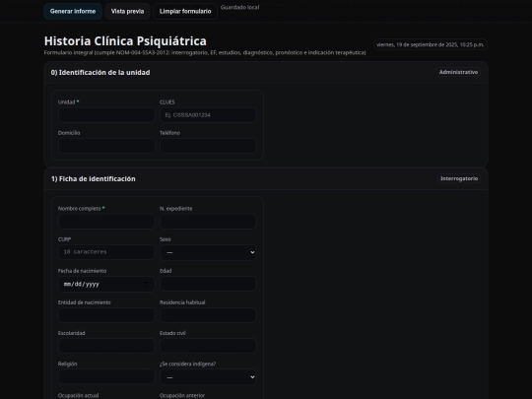Click the Administrativo tag
This screenshot has height=399, width=532.
click(458, 72)
